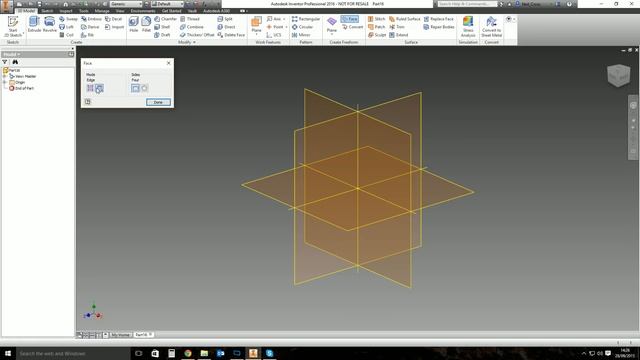Open the Point dropdown arrow
The image size is (640, 360).
(286, 27)
